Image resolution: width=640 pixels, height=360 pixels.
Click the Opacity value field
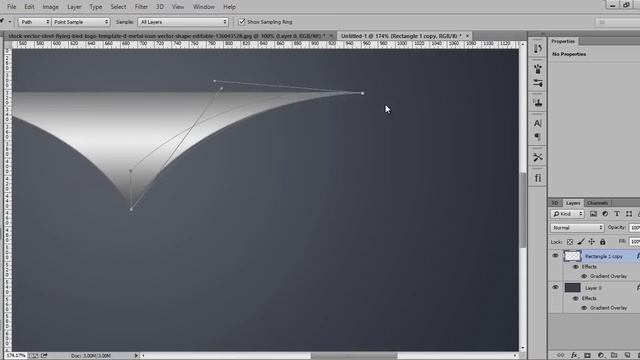(634, 228)
